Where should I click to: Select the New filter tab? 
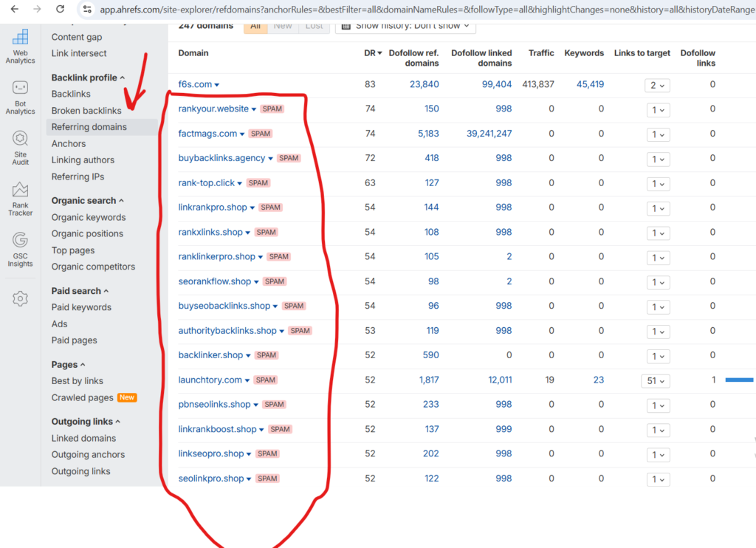click(x=283, y=27)
